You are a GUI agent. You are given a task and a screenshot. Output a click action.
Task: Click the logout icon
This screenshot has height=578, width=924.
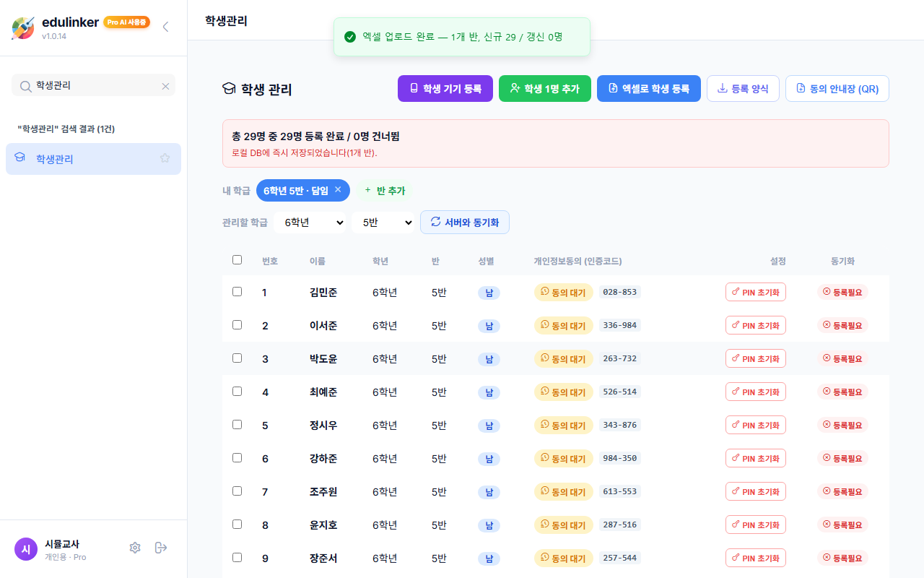coord(161,548)
